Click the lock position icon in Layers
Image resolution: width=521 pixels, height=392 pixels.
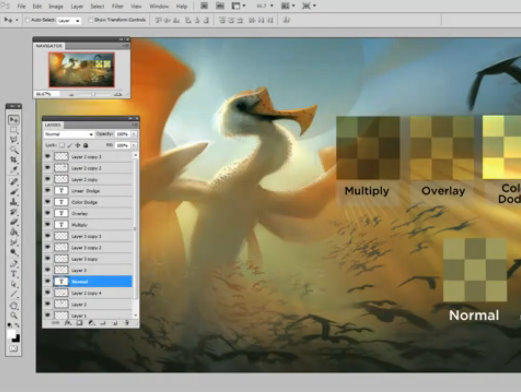pos(78,145)
